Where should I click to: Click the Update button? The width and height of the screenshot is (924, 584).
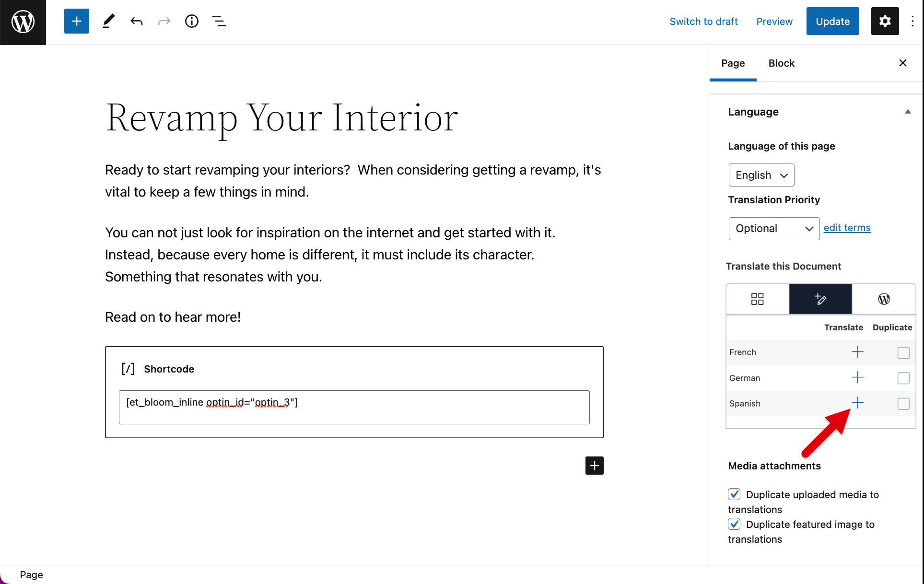click(x=832, y=21)
